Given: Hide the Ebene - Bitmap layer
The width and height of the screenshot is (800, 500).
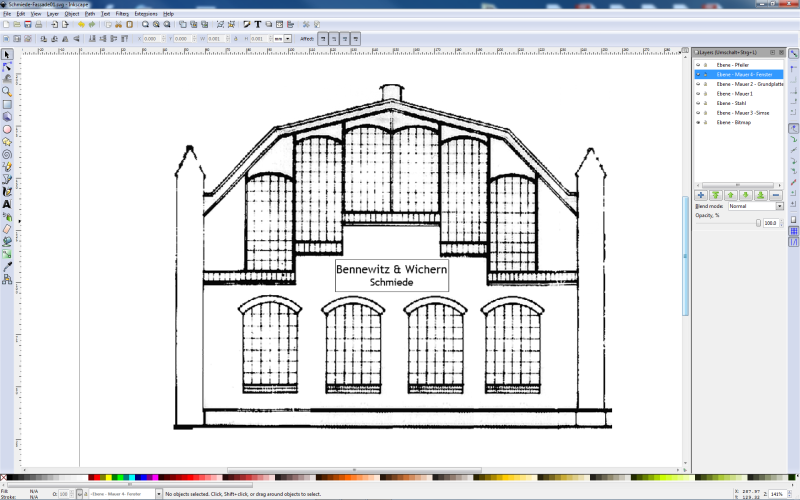Looking at the screenshot, I should (x=698, y=122).
